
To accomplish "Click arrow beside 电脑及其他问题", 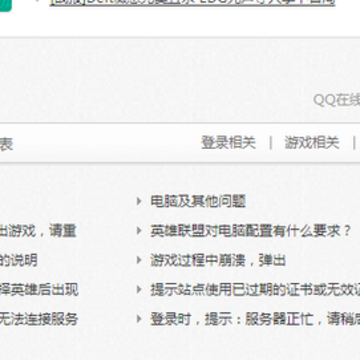I will pyautogui.click(x=139, y=201).
